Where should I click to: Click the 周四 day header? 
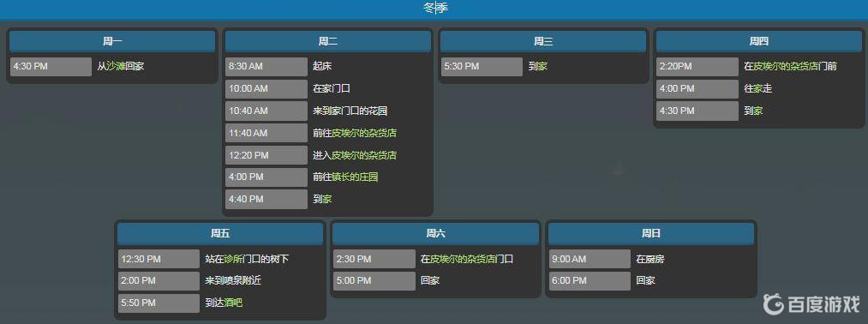point(759,41)
